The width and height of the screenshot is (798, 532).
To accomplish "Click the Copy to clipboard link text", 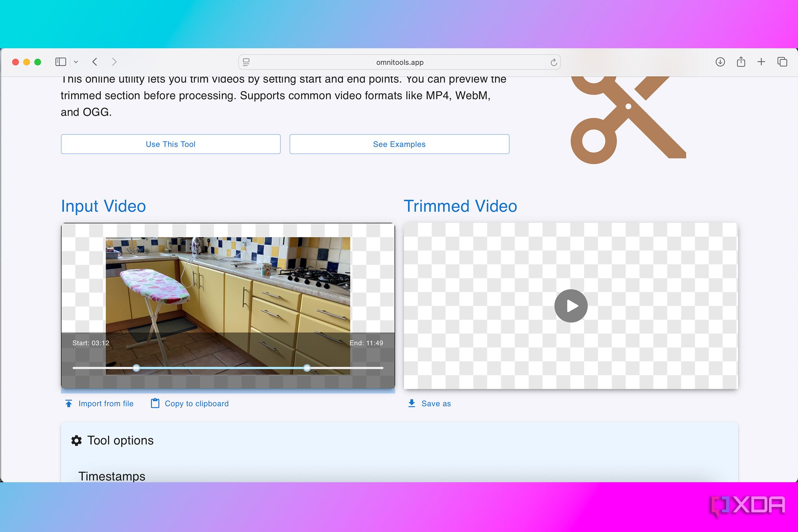I will [x=197, y=404].
